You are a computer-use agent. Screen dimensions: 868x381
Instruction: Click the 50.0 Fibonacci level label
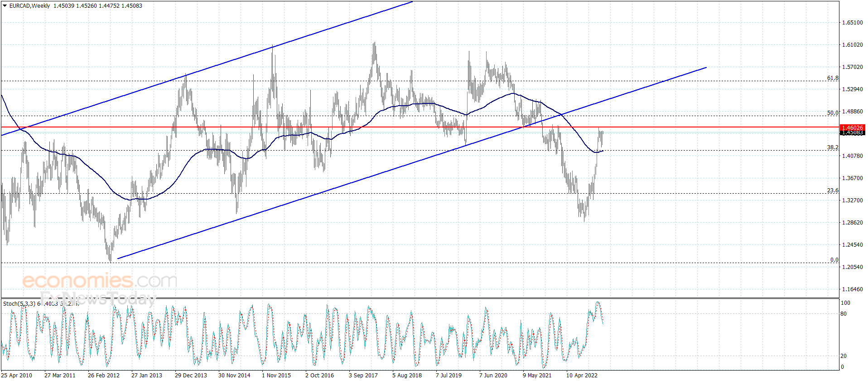pos(833,113)
